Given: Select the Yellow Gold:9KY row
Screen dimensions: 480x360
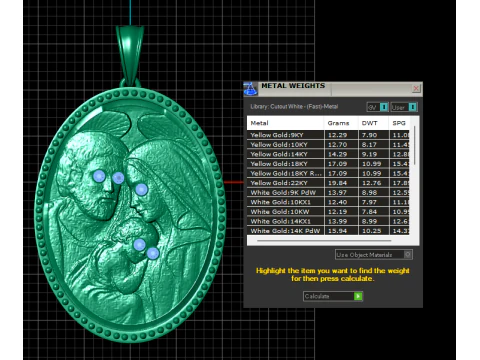Looking at the screenshot, I should (x=328, y=135).
